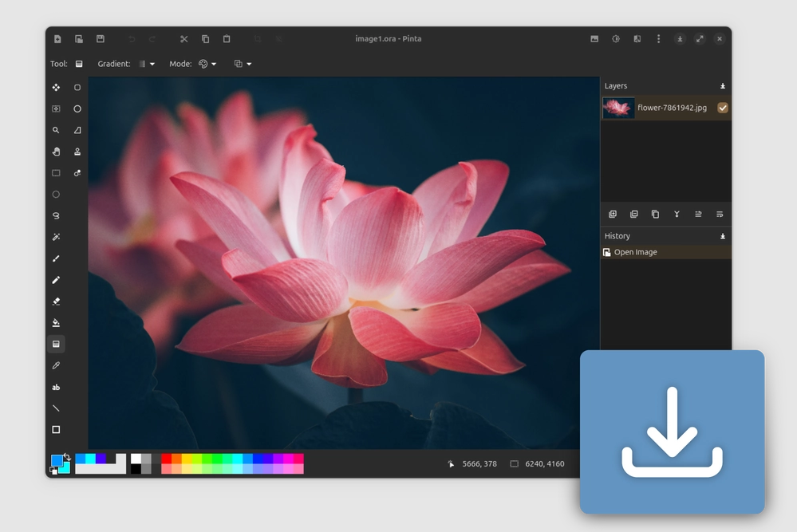797x532 pixels.
Task: Click the Cut scissors icon
Action: click(x=184, y=39)
